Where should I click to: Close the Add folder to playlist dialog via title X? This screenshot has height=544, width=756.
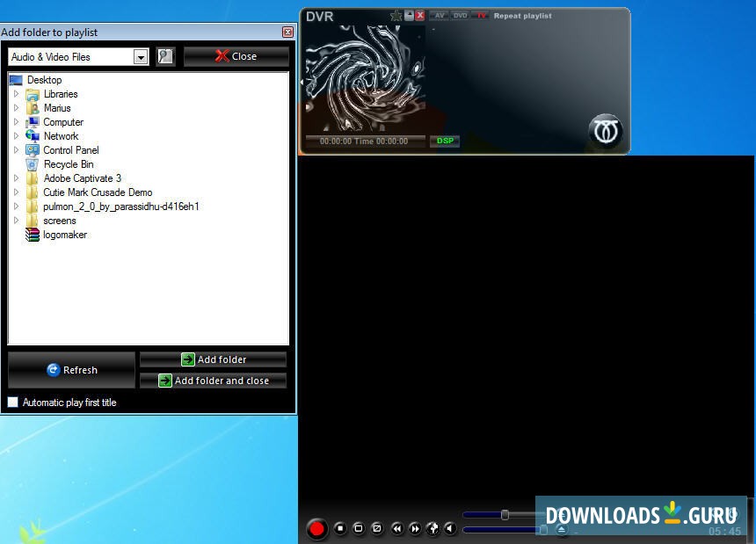(287, 33)
